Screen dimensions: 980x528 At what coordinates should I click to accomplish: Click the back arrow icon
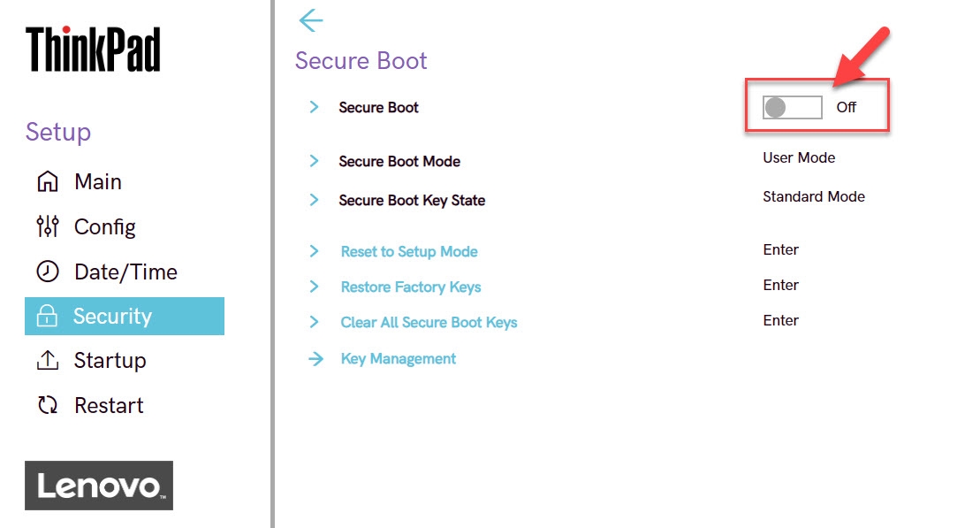311,20
